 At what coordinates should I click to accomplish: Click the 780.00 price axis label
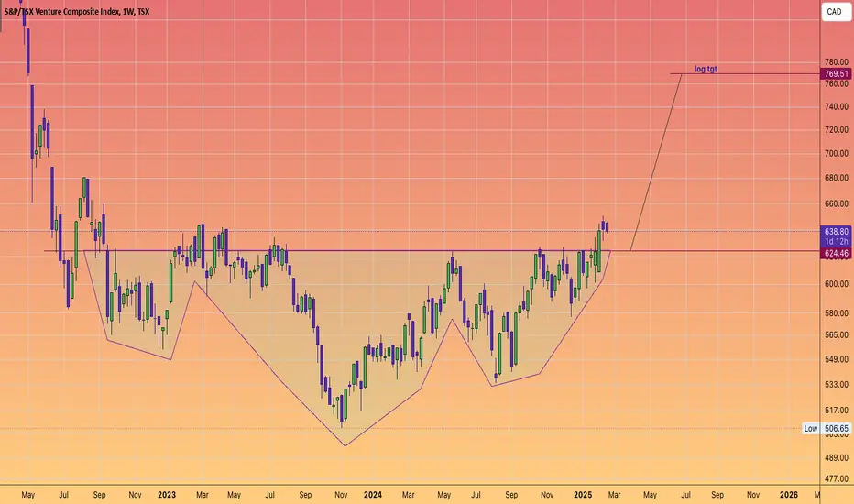(836, 62)
